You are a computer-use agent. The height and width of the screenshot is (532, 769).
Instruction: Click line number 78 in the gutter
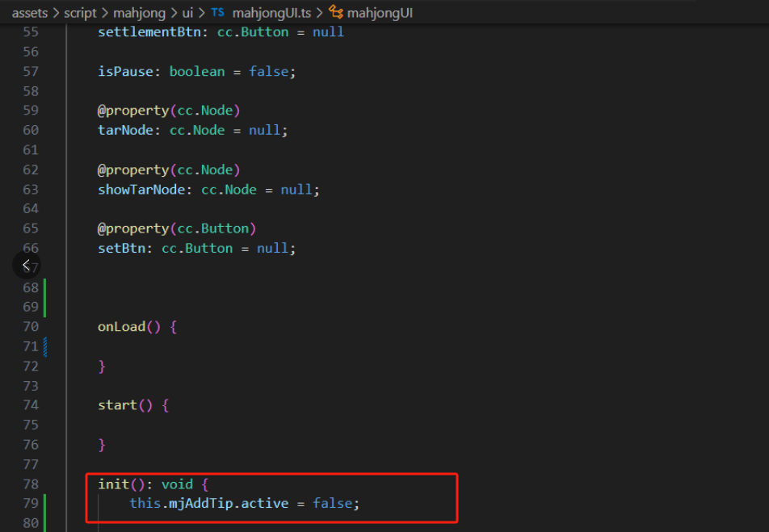tap(31, 484)
